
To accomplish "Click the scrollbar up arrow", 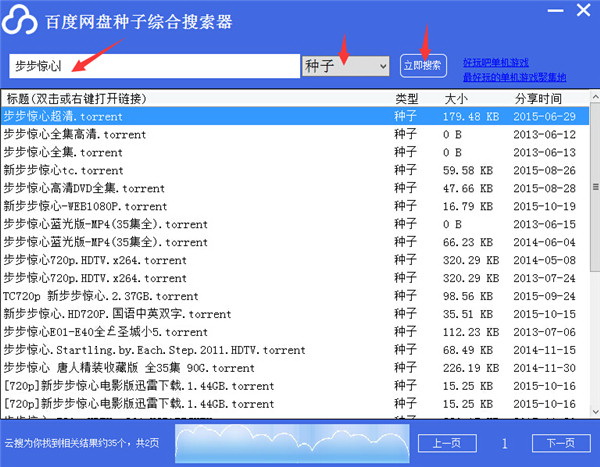I will tap(595, 97).
